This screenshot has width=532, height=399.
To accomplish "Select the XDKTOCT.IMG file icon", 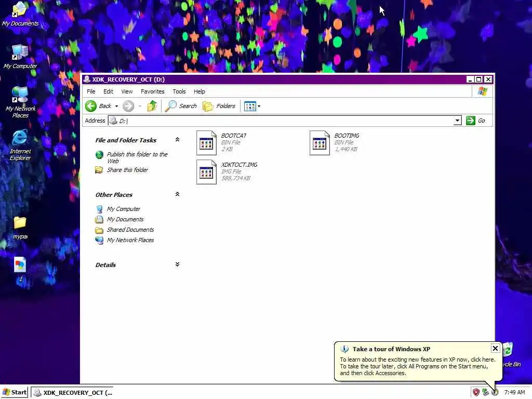I will click(x=206, y=172).
